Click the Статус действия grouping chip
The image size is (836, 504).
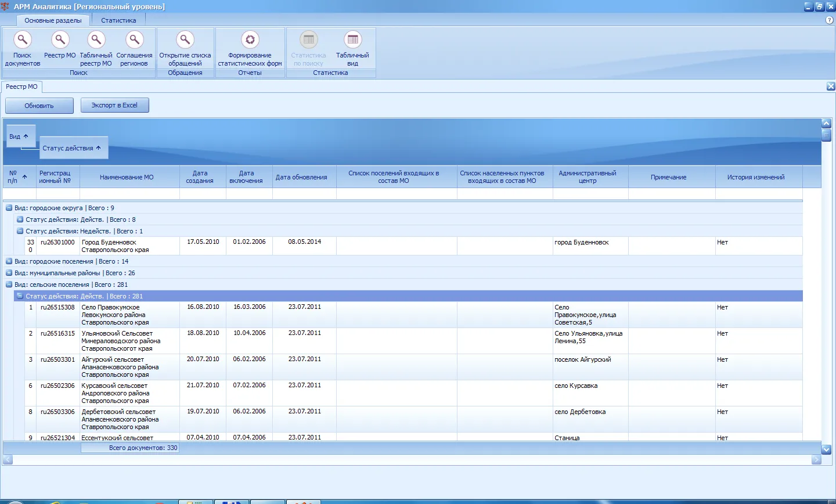tap(74, 148)
